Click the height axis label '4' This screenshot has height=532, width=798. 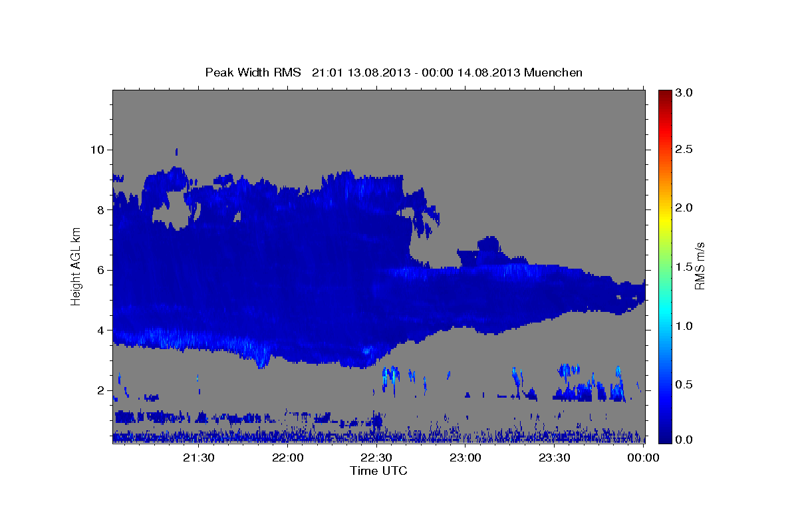tap(100, 331)
